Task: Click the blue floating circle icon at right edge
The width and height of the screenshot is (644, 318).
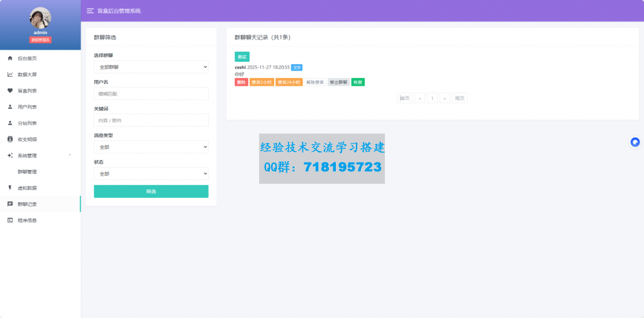Action: pos(635,142)
